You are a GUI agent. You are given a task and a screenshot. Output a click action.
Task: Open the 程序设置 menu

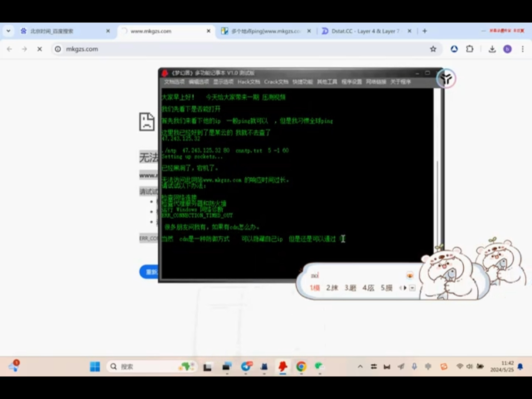(x=351, y=82)
